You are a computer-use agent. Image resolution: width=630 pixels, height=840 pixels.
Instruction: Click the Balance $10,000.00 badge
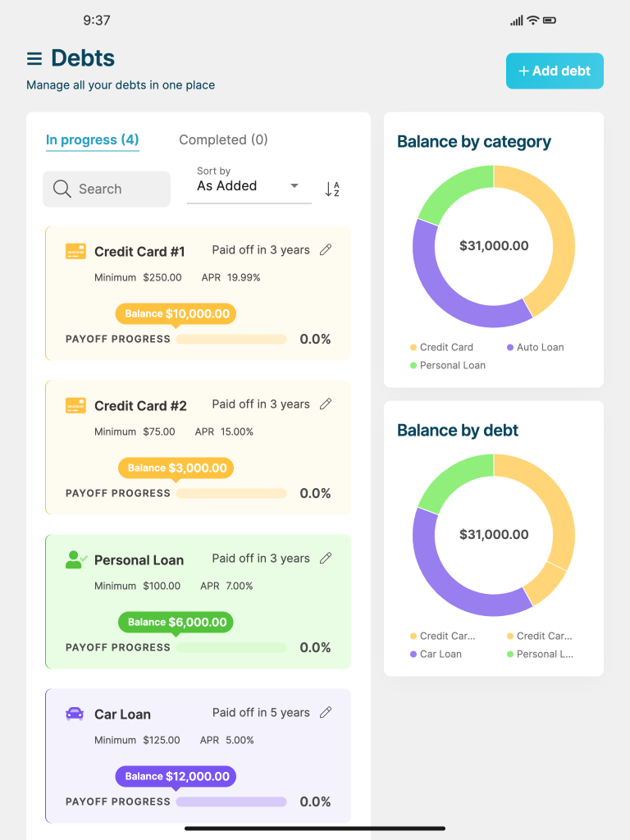coord(176,314)
